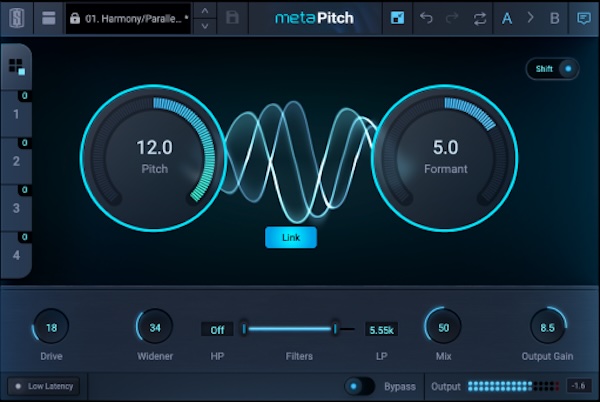600x402 pixels.
Task: Open the 01. Harmony/Paralle... preset name
Action: click(128, 18)
